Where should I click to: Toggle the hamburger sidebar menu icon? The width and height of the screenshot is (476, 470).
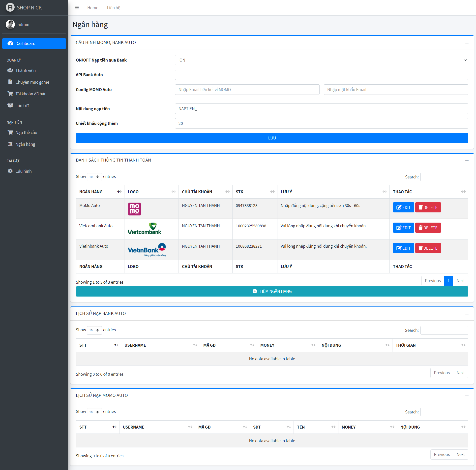pyautogui.click(x=77, y=8)
